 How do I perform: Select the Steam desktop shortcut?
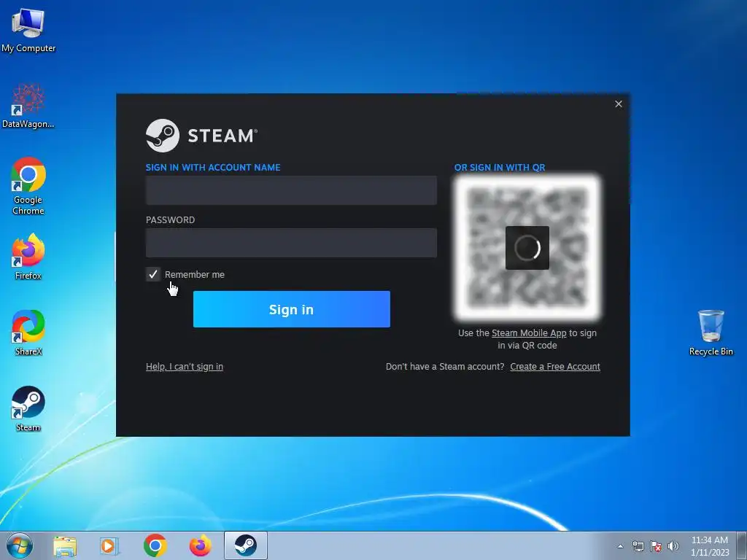pyautogui.click(x=28, y=408)
